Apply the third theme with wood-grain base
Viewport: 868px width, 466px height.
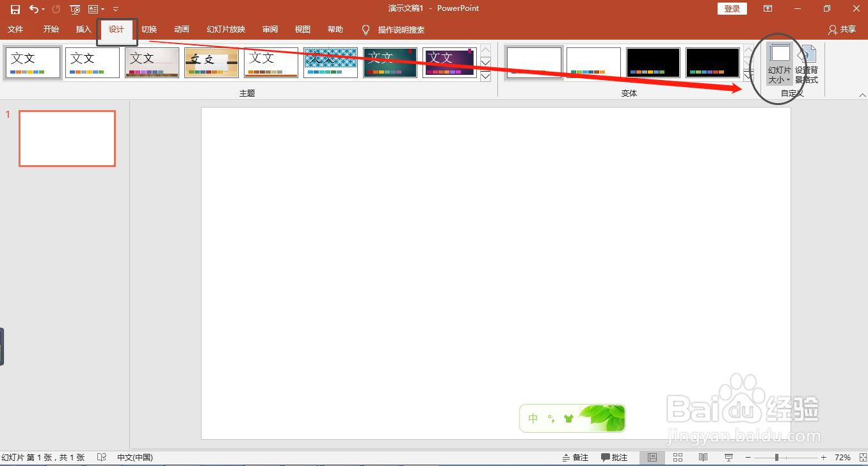pos(152,63)
